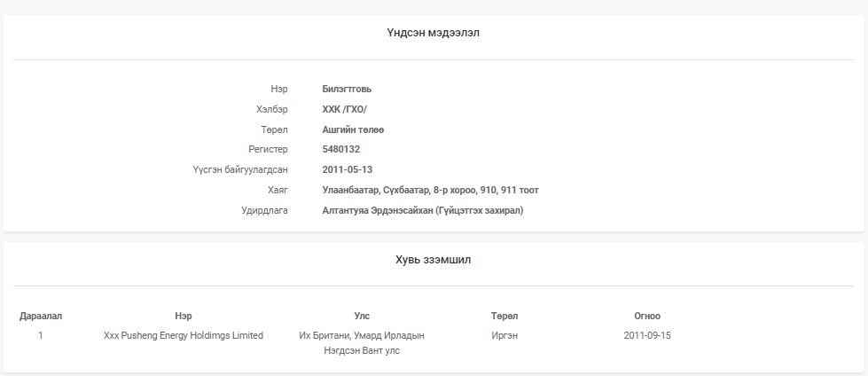Click the founding date 2011-05-13
This screenshot has height=376, width=868.
tap(347, 169)
